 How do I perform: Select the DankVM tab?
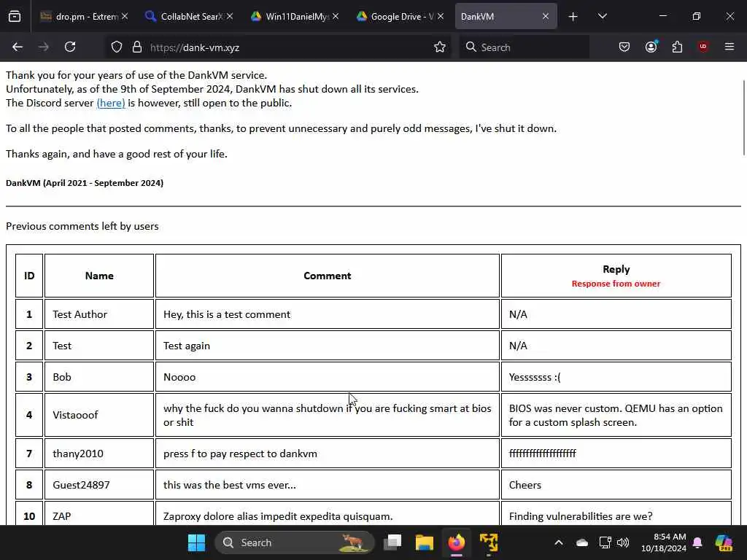[x=506, y=17]
